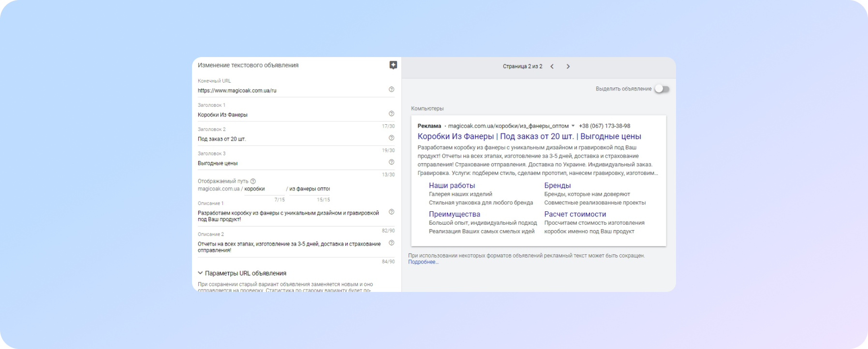The height and width of the screenshot is (349, 868).
Task: Edit first path field коробки
Action: pyautogui.click(x=264, y=189)
